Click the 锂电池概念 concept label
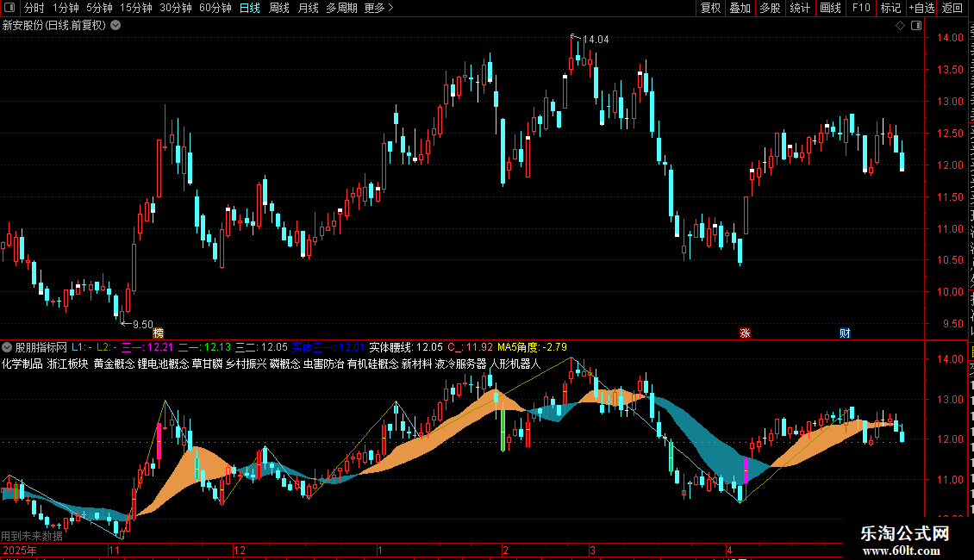Viewport: 974px width, 560px height. click(164, 364)
